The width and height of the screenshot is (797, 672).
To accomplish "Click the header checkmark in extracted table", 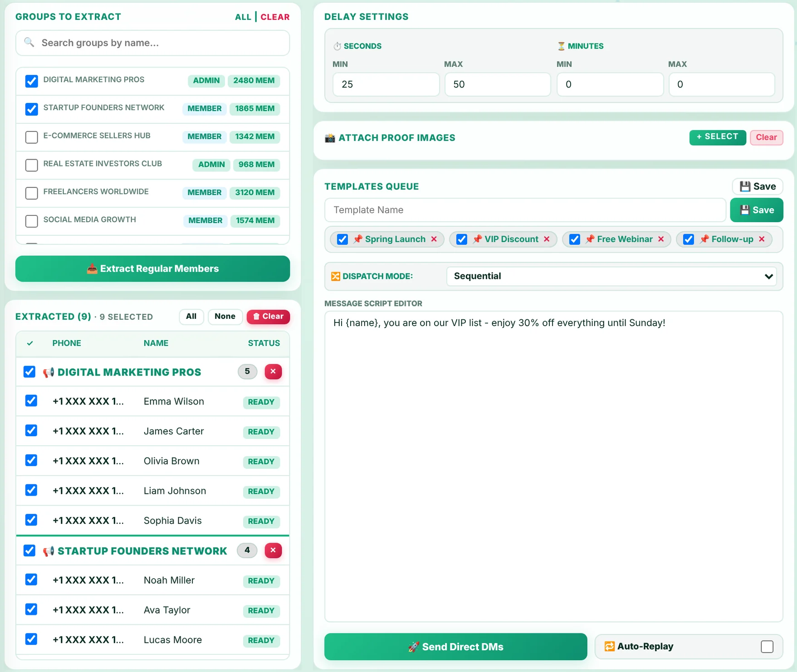I will click(30, 343).
